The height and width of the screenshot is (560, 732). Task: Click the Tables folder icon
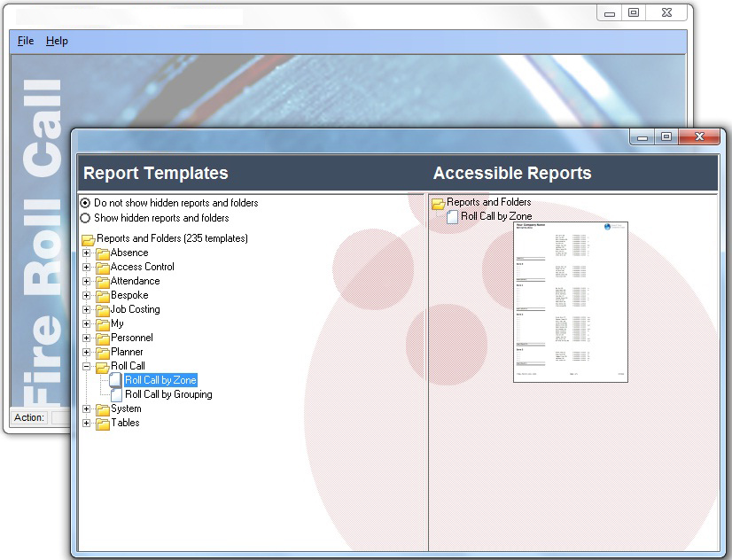coord(103,424)
